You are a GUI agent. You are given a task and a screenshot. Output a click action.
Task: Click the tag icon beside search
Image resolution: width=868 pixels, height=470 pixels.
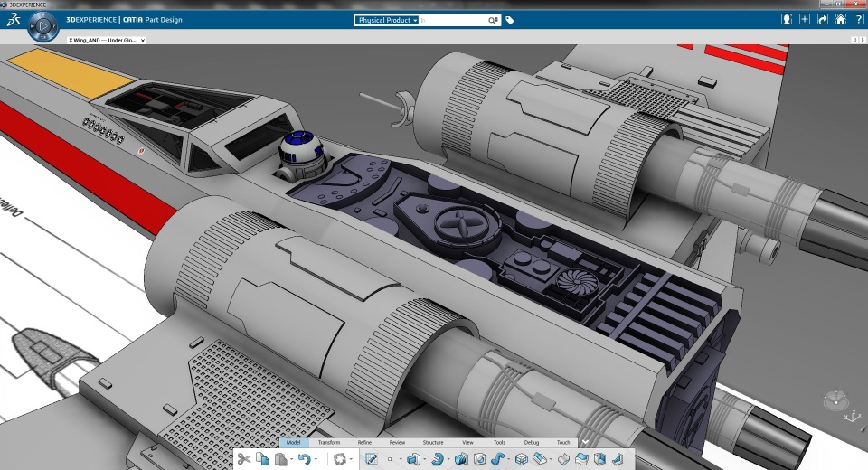point(510,20)
